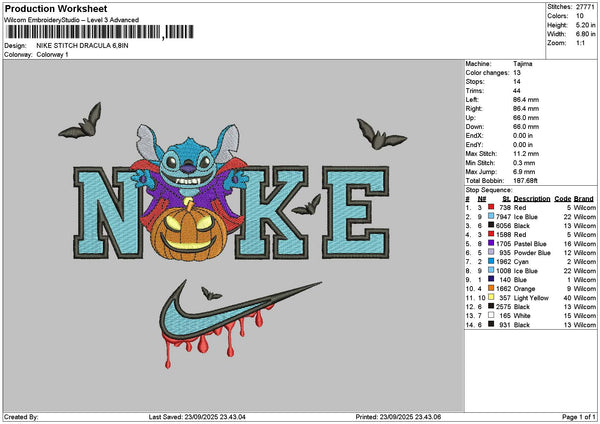Image resolution: width=600 pixels, height=424 pixels.
Task: Click the Brand column header
Action: (584, 199)
